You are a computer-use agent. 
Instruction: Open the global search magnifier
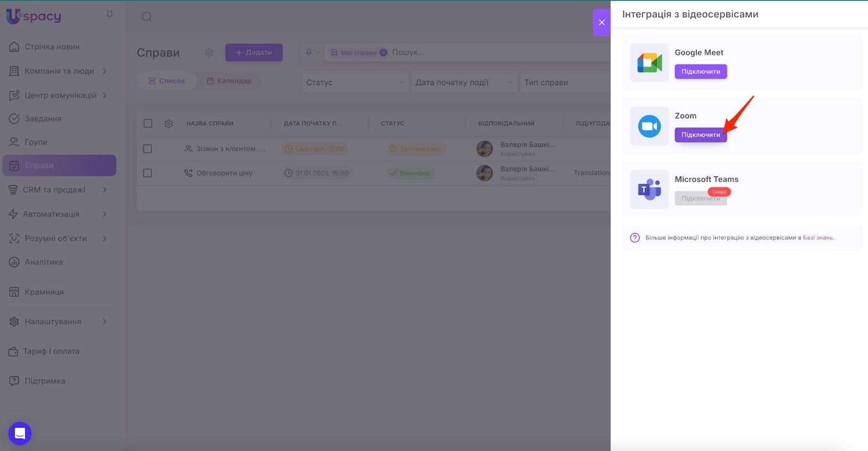pos(146,17)
